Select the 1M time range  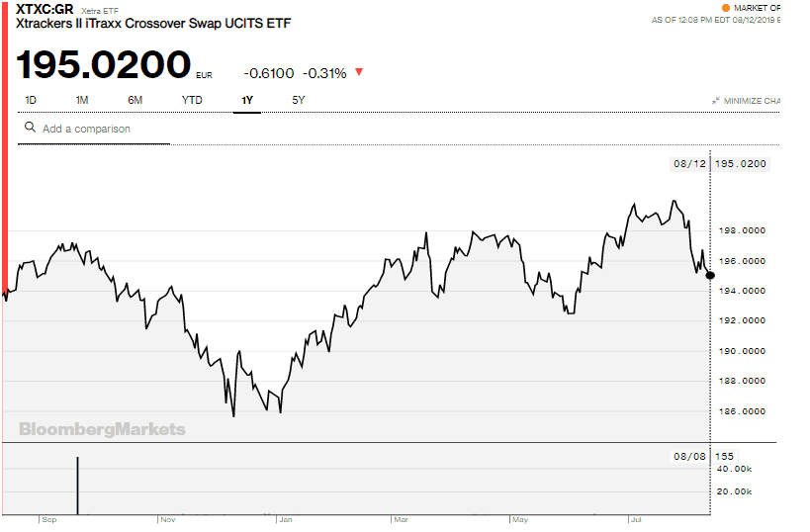(x=82, y=100)
